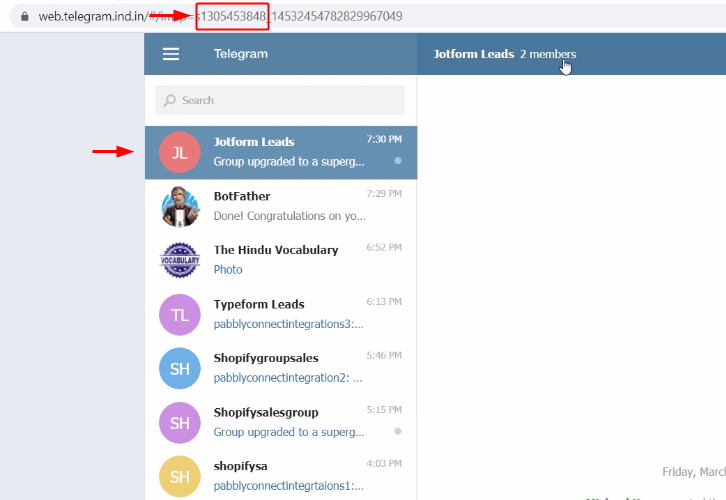The width and height of the screenshot is (726, 500).
Task: Click the Vocabulary badge avatar
Action: [180, 260]
